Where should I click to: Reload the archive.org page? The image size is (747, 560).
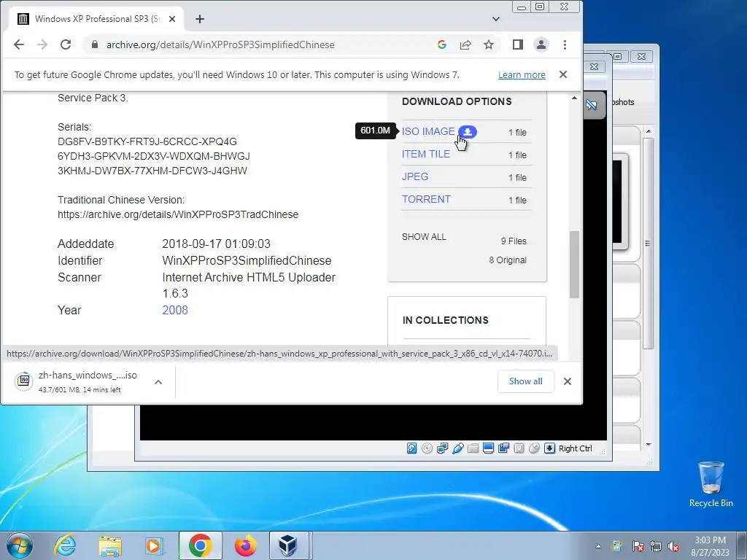(66, 44)
